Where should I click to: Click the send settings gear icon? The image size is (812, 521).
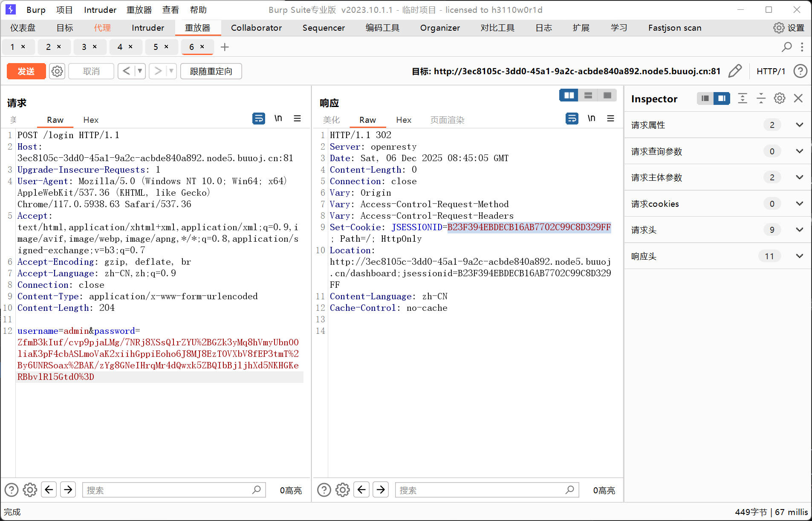[x=57, y=71]
